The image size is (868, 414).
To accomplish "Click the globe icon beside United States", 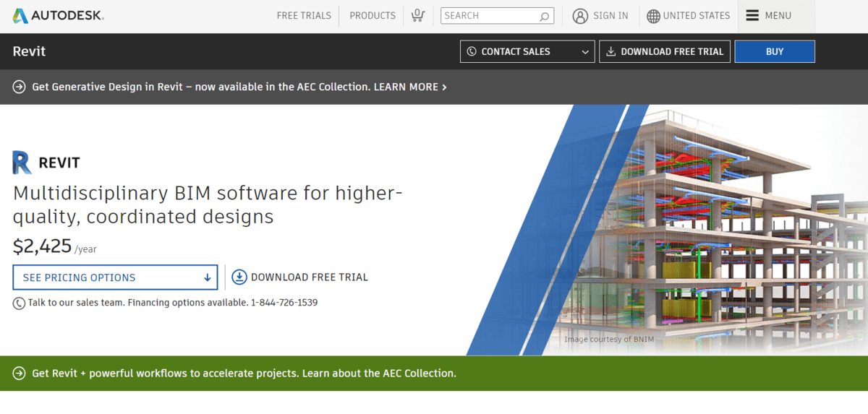I will [x=653, y=16].
